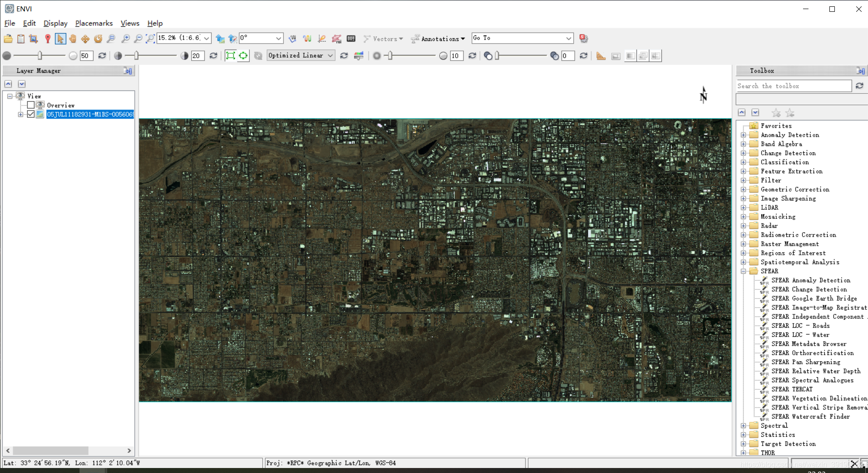This screenshot has height=473, width=868.
Task: Click the contrast slider handle
Action: tap(137, 55)
